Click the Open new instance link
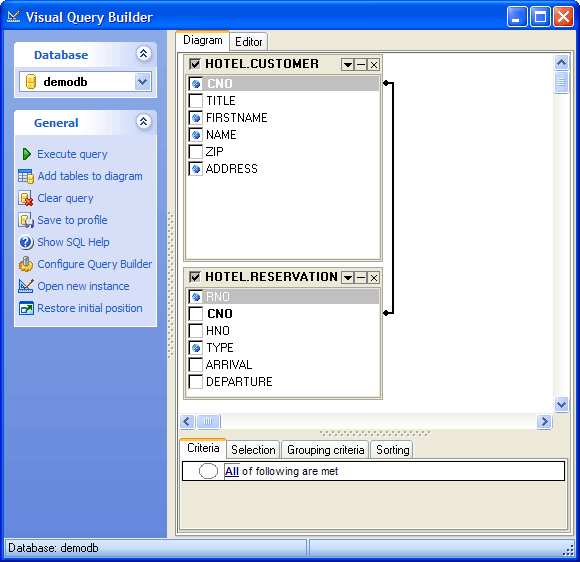580x562 pixels. coord(83,286)
